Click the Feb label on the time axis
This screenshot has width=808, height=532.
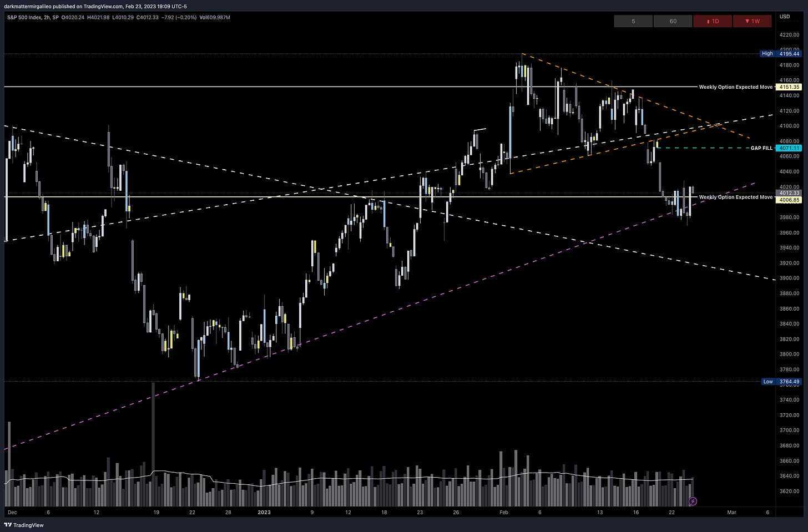[x=504, y=512]
